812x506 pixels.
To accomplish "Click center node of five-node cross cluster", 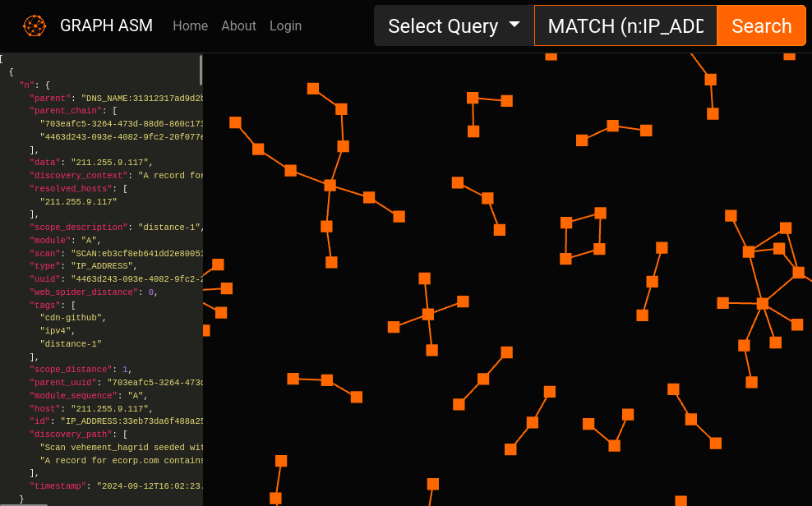I will tap(427, 314).
